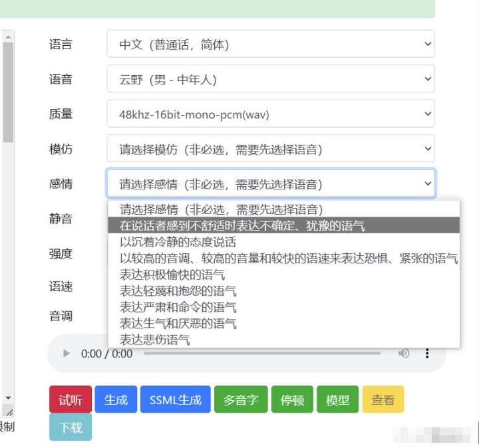Click the red 试听 preview button

pos(71,399)
